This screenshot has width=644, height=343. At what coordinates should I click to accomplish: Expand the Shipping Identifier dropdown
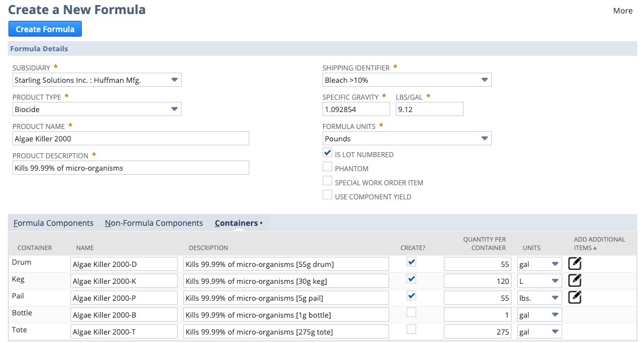coord(407,80)
